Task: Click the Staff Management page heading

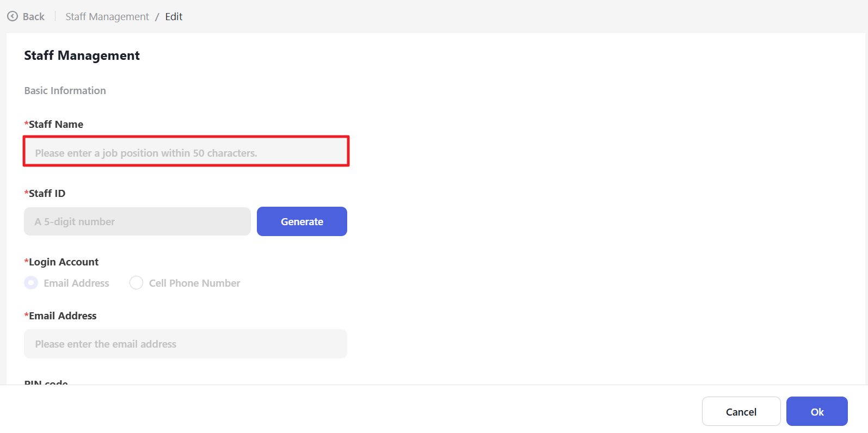Action: 82,55
